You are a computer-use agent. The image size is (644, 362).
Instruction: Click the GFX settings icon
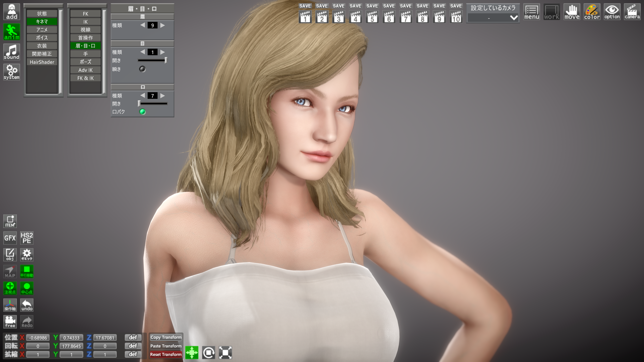coord(10,238)
